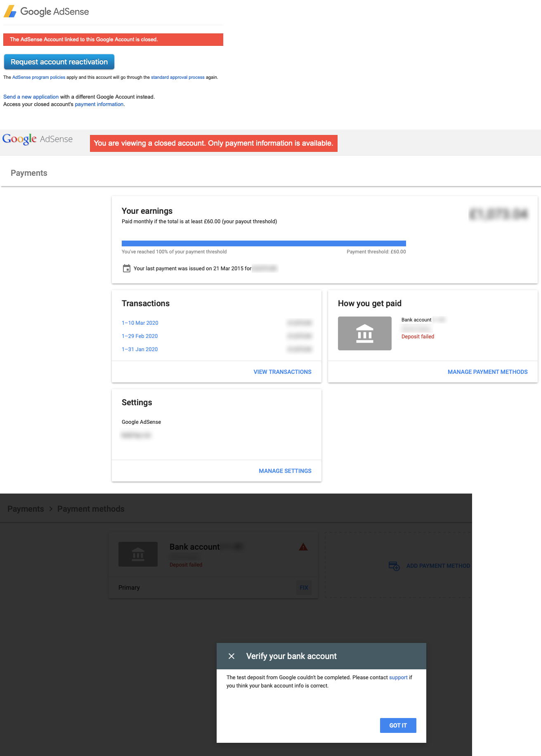Click GOT IT button
The width and height of the screenshot is (541, 756).
pos(398,725)
